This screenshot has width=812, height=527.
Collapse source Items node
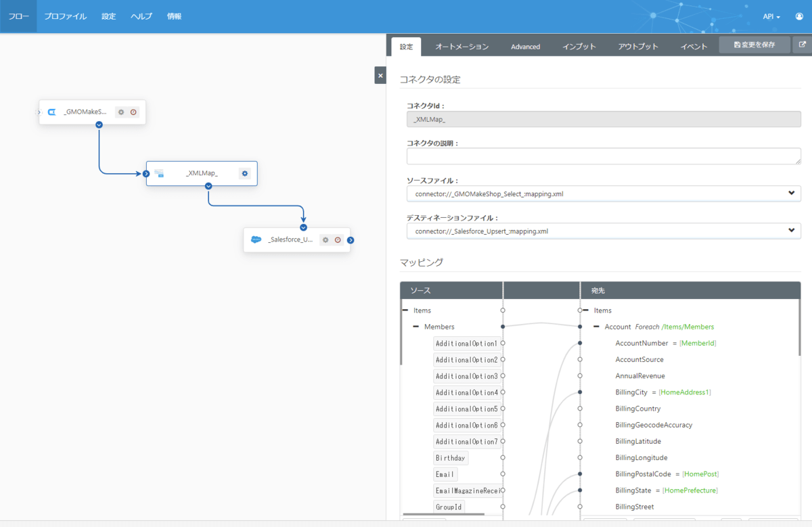click(405, 311)
